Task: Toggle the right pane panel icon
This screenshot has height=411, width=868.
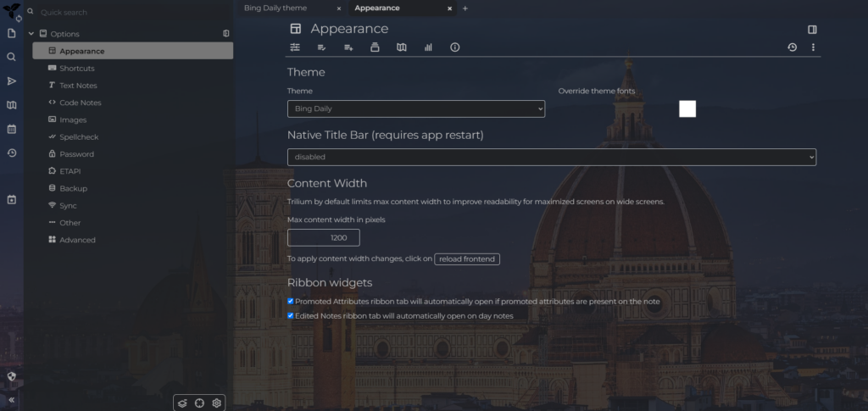Action: click(812, 30)
